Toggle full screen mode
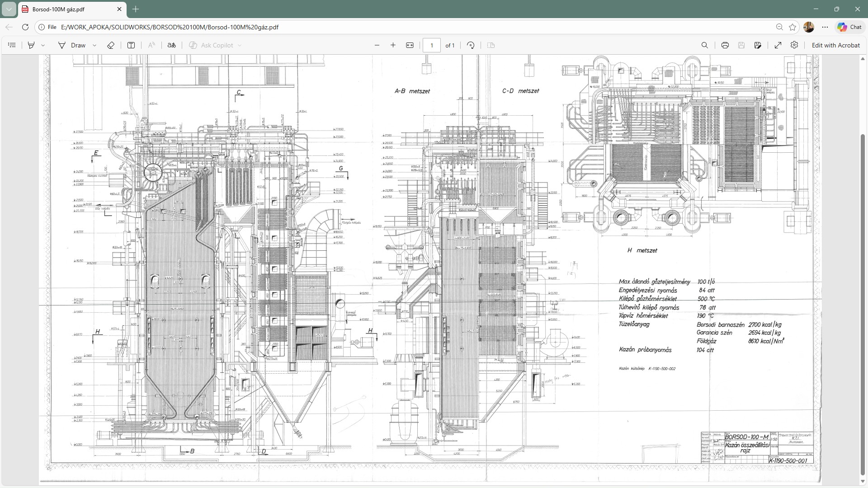The image size is (868, 488). [778, 45]
